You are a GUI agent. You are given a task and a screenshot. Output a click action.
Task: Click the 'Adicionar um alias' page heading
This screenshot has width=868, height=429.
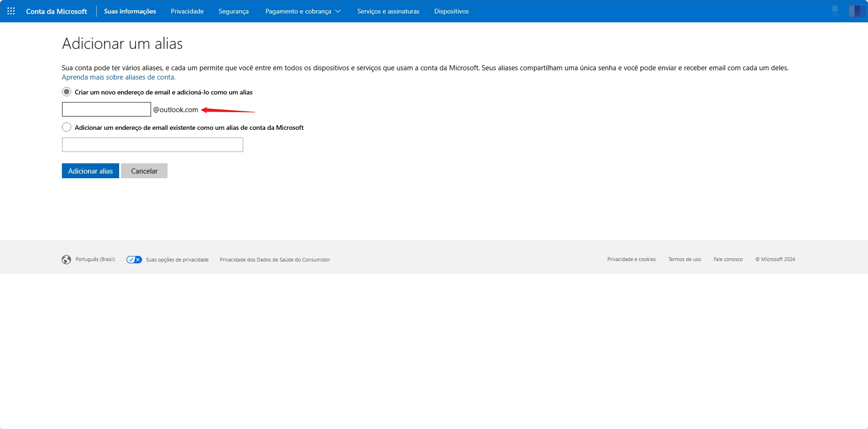click(122, 44)
